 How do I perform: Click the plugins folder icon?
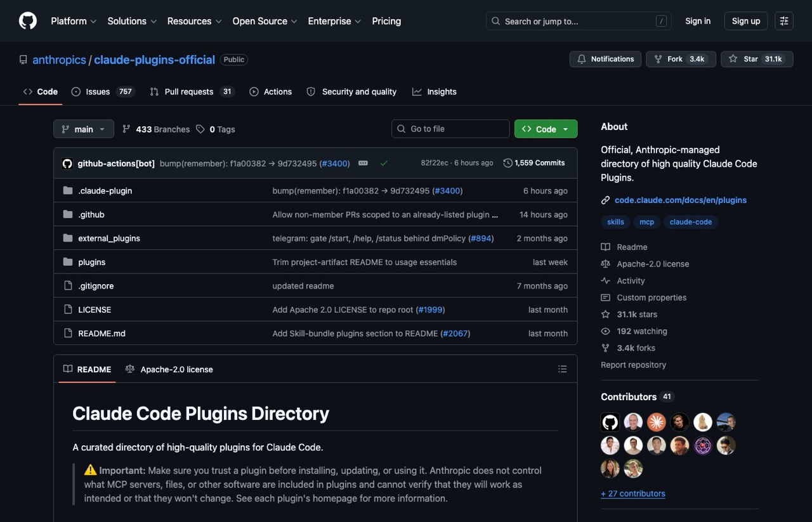[x=68, y=262]
